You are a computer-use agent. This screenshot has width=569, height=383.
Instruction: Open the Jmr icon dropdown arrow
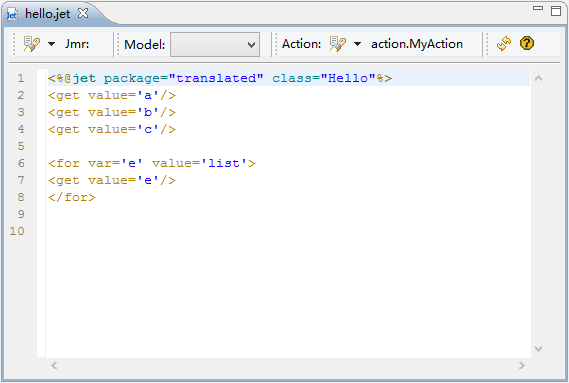(x=52, y=44)
